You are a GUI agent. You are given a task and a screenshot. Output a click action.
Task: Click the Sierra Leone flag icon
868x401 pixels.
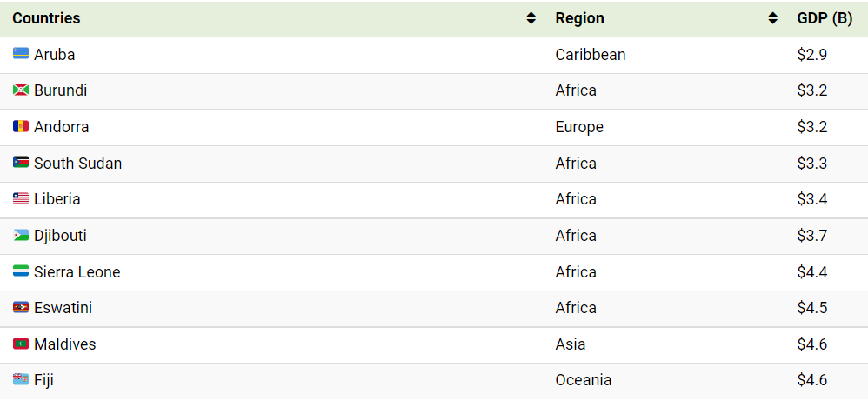pyautogui.click(x=21, y=271)
